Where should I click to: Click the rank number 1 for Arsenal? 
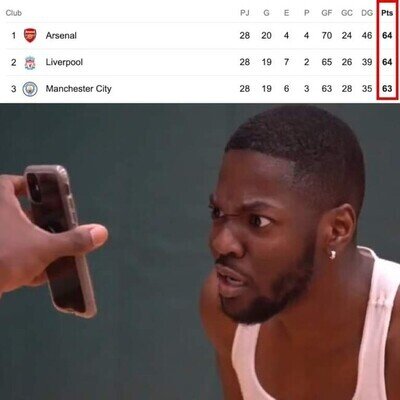tap(14, 35)
